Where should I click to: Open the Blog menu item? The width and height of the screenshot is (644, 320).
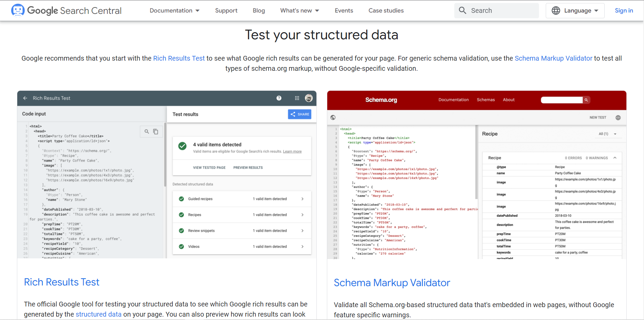[x=258, y=10]
